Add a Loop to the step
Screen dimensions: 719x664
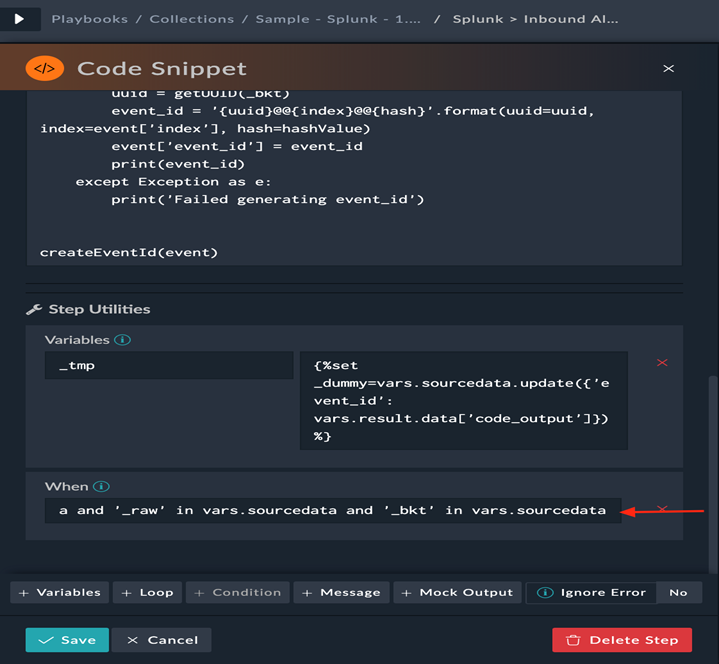click(x=147, y=592)
